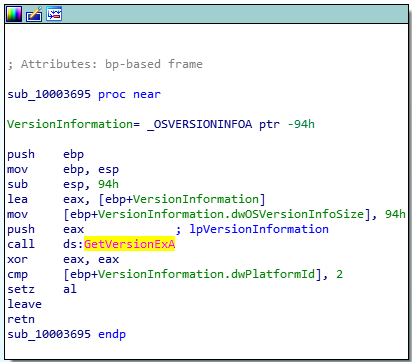Click the "xor eax, eax" instruction
Screen dimensions: 412x362
[x=63, y=259]
